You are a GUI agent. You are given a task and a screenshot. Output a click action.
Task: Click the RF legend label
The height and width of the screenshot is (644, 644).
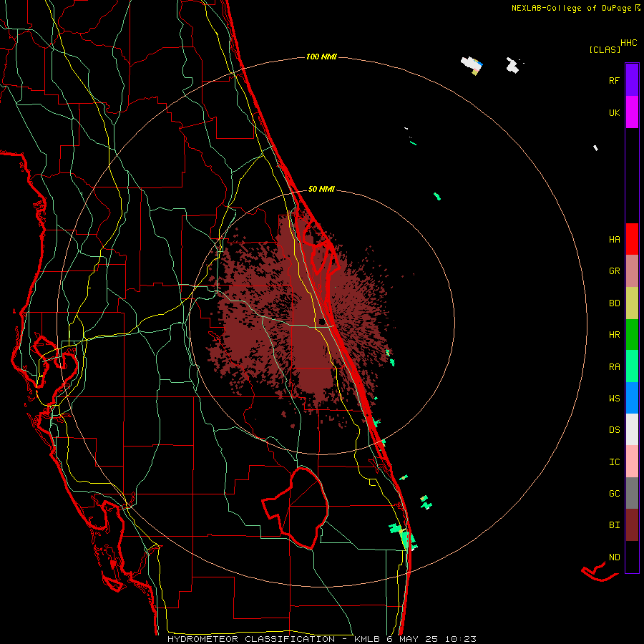coord(614,80)
